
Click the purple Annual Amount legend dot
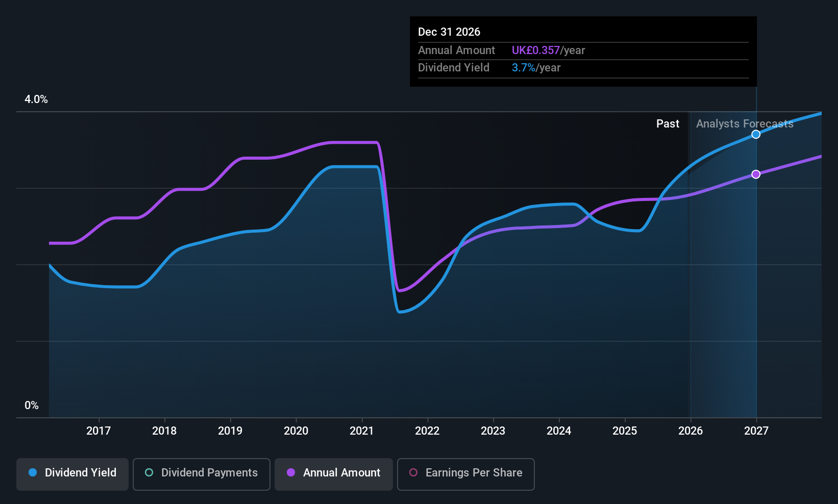coord(290,473)
